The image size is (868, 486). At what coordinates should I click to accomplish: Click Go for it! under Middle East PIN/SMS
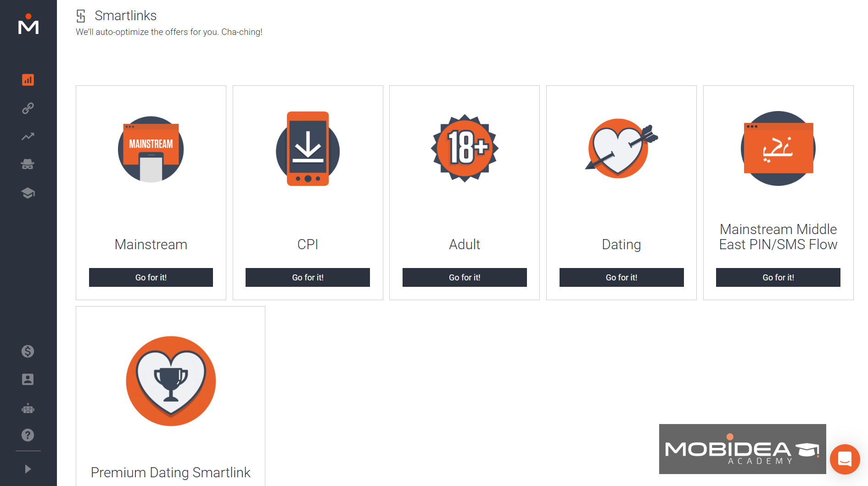pos(778,278)
